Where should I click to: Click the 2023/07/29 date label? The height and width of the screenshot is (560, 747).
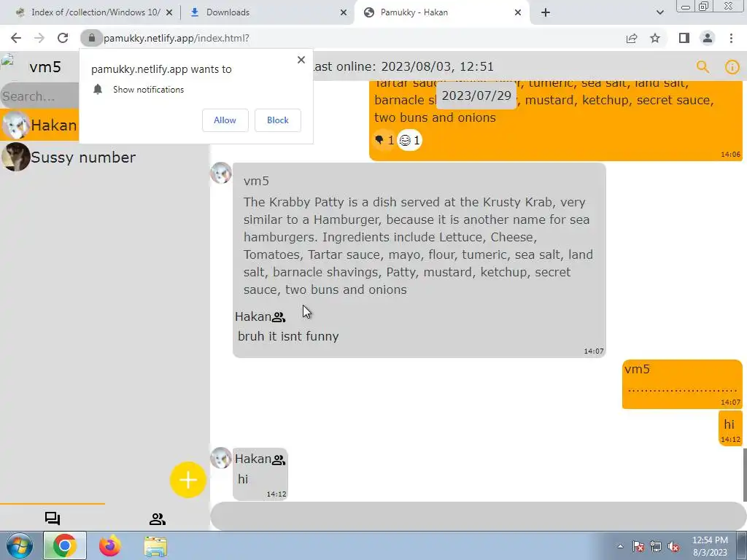pyautogui.click(x=476, y=96)
